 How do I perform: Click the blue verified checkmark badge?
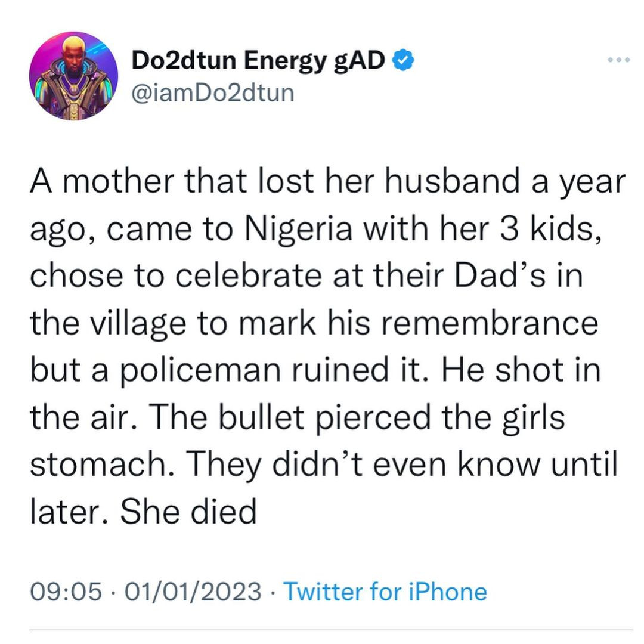(x=402, y=61)
